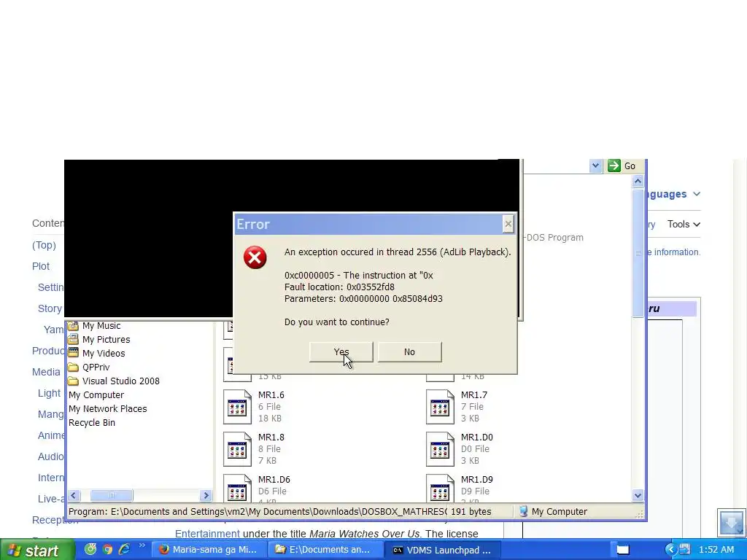Select the MR1.D6 file icon

click(237, 488)
